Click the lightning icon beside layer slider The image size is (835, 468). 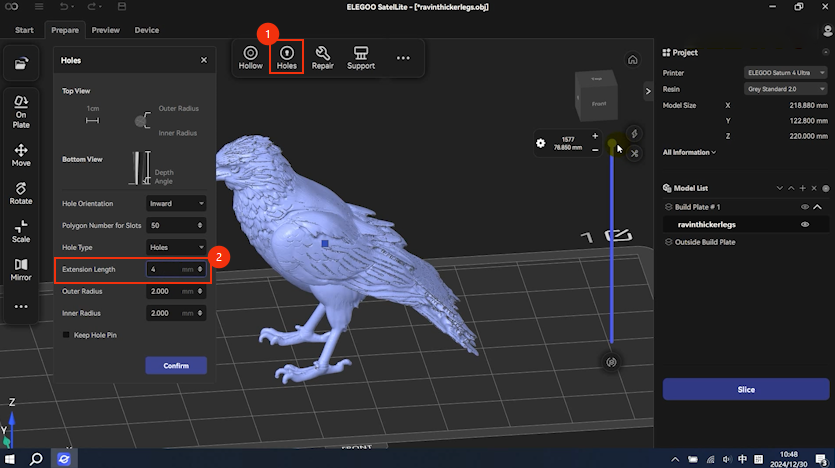634,134
